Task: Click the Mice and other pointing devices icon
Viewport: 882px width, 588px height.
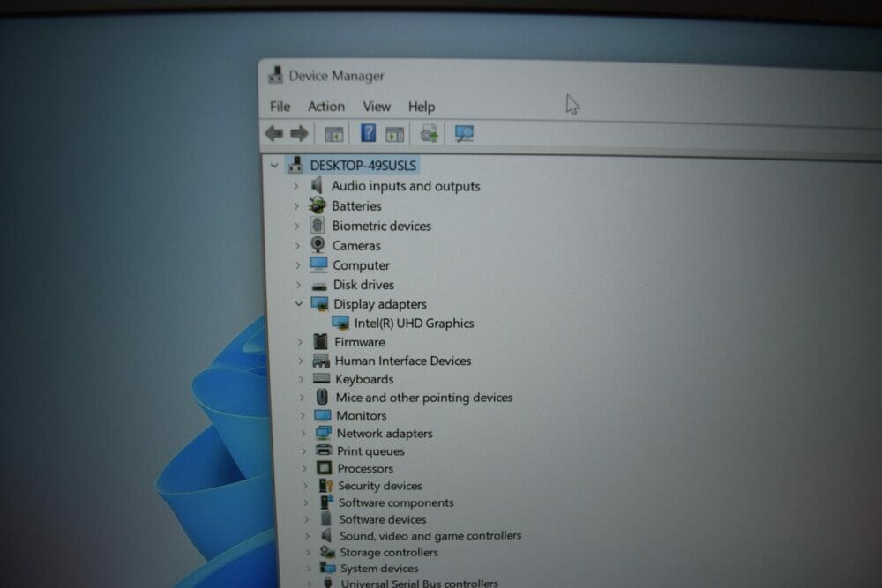Action: click(x=322, y=397)
